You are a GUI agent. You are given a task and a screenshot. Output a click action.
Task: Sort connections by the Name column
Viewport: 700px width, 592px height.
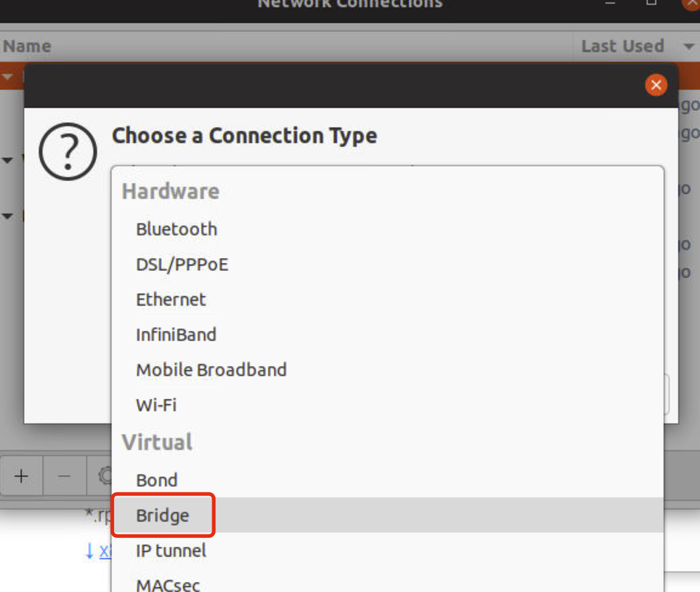[27, 46]
